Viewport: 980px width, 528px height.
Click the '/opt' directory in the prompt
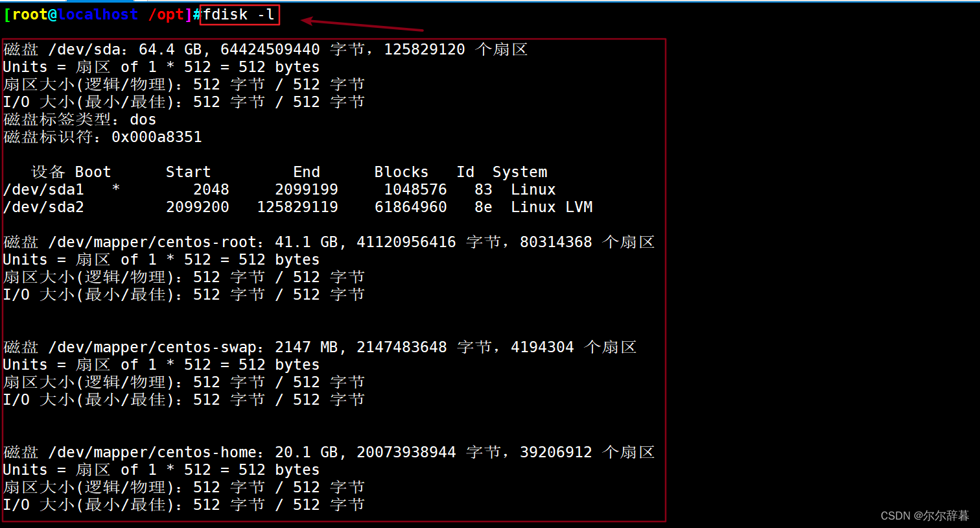click(x=166, y=14)
